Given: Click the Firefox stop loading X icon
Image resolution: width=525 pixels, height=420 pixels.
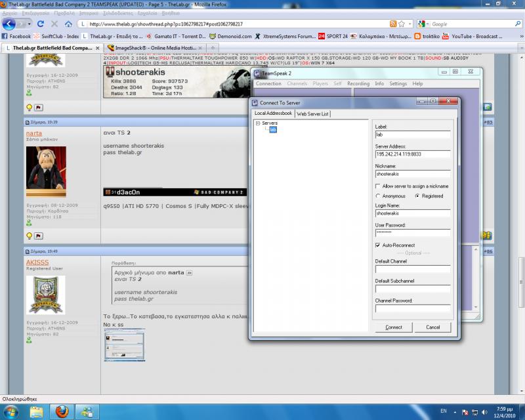Looking at the screenshot, I should (x=54, y=24).
